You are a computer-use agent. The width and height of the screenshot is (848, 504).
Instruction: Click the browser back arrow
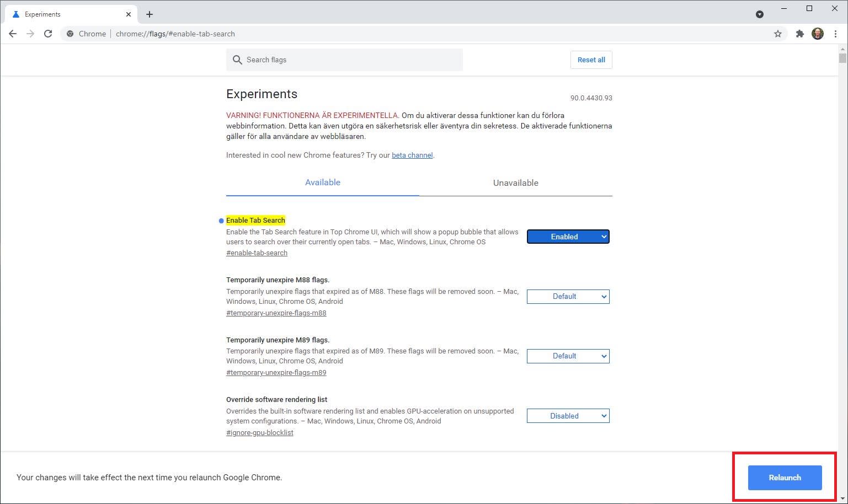13,34
